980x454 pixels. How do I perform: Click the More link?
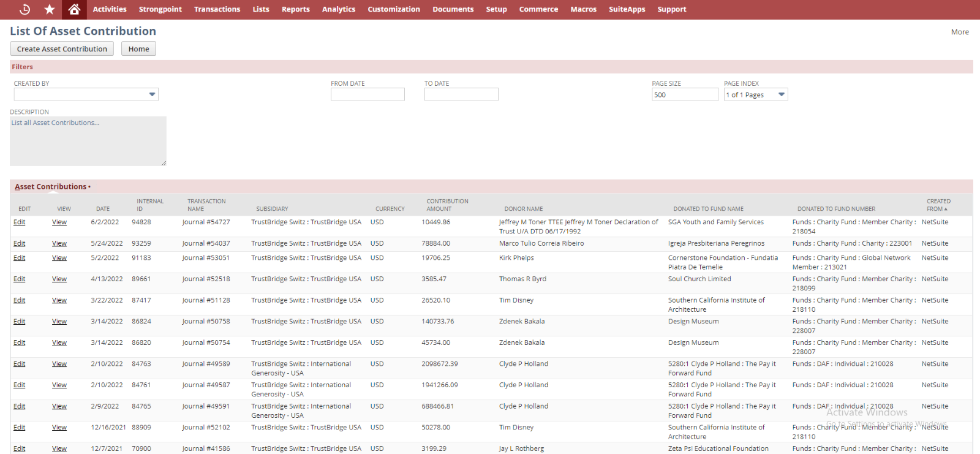coord(959,32)
